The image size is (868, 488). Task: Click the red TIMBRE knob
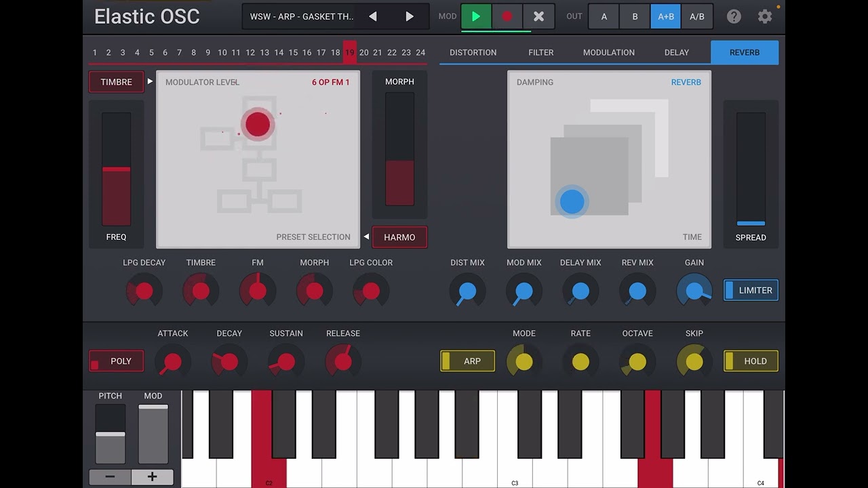[201, 291]
